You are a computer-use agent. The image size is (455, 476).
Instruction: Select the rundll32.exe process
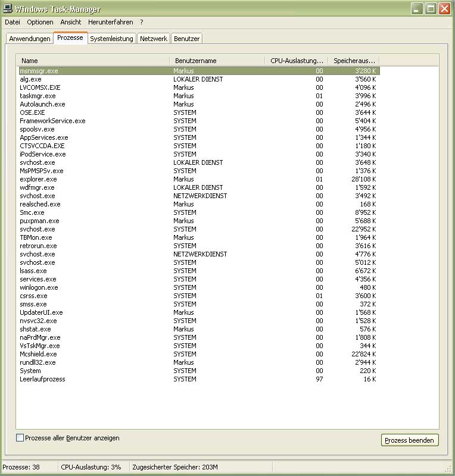click(x=199, y=362)
